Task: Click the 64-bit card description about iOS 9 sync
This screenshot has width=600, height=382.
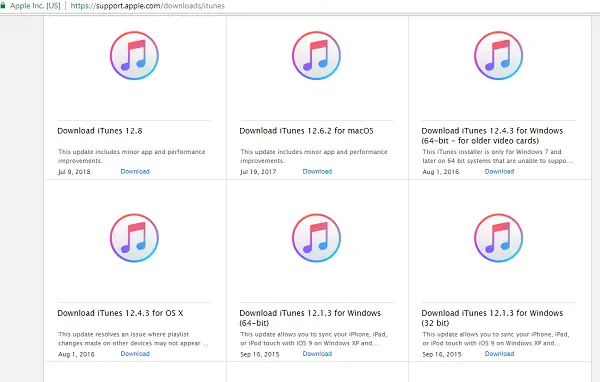Action: [314, 339]
